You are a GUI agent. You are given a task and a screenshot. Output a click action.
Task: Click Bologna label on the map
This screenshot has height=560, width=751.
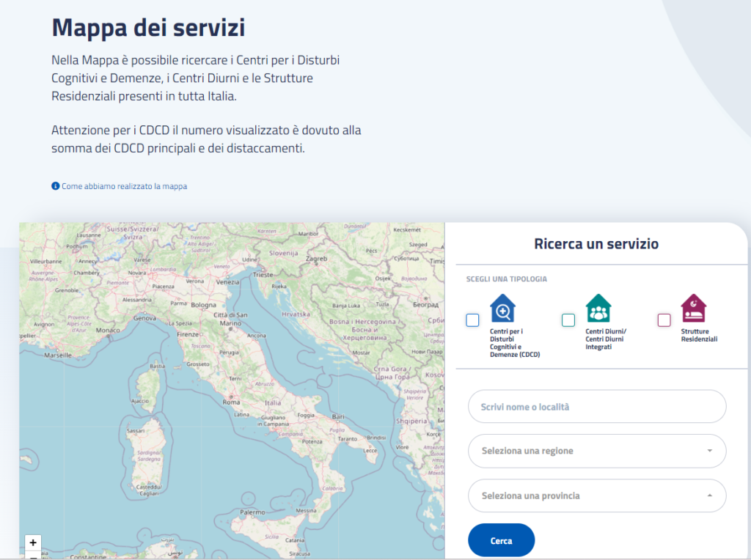click(204, 305)
